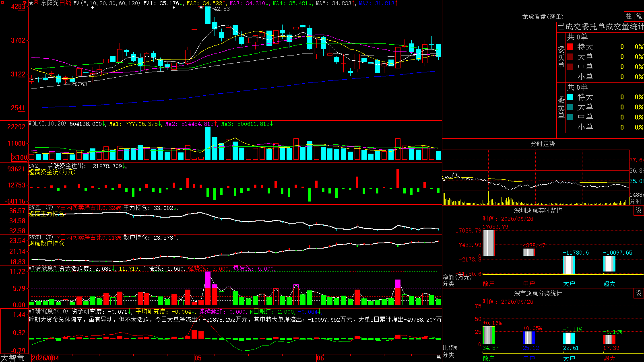The image size is (644, 362).
Task: Click the 22.61 大户 percentage bar
Action: coord(569,339)
